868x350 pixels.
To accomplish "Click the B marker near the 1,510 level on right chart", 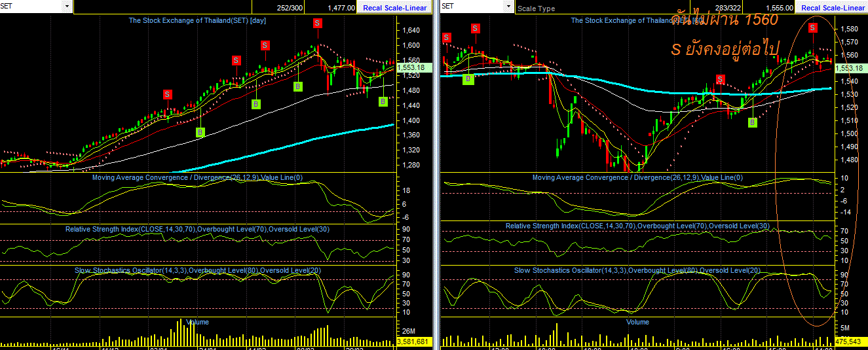I will pyautogui.click(x=753, y=122).
